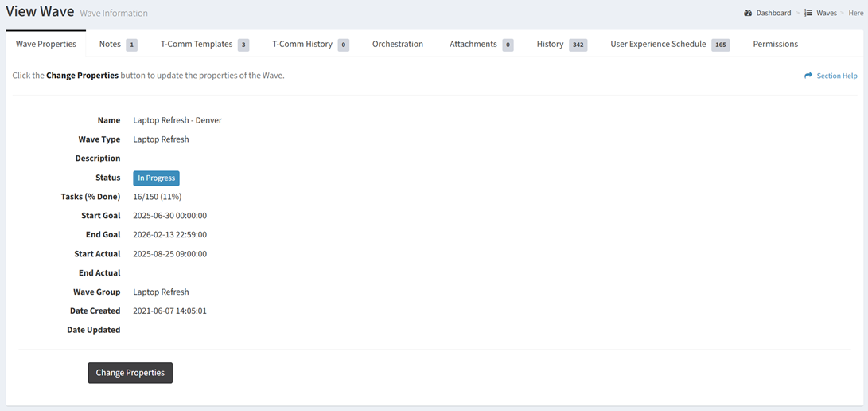
Task: Switch to the T-Comm Templates tab
Action: pos(197,45)
